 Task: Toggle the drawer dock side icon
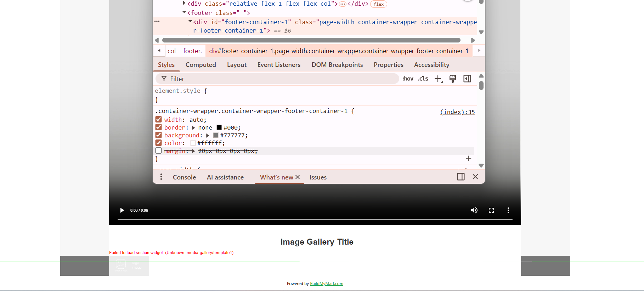pyautogui.click(x=461, y=177)
